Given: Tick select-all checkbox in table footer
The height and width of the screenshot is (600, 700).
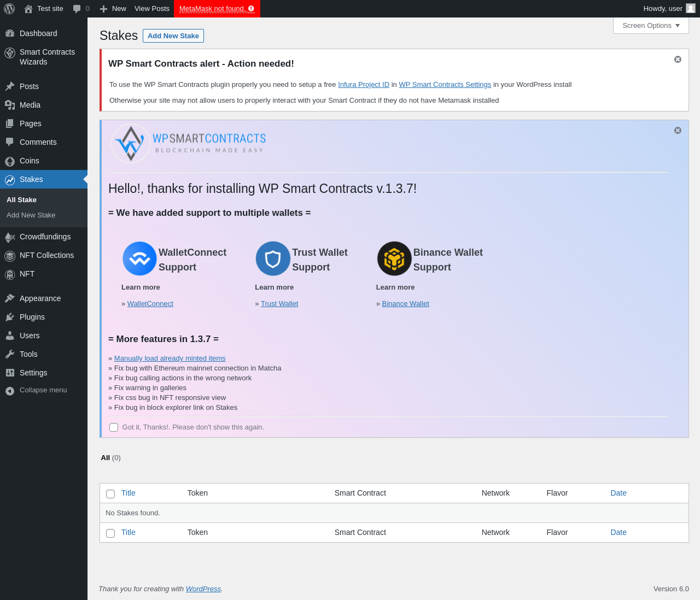Looking at the screenshot, I should point(110,533).
